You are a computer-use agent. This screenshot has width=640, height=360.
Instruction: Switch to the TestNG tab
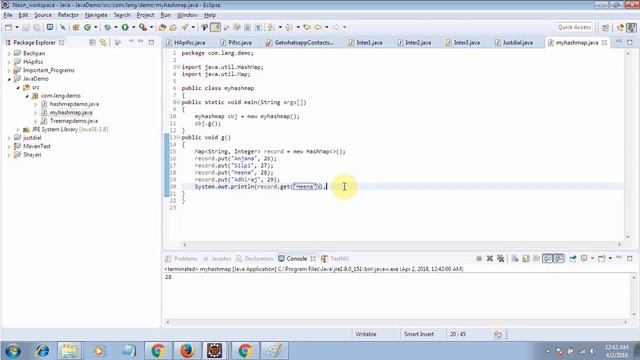point(335,259)
